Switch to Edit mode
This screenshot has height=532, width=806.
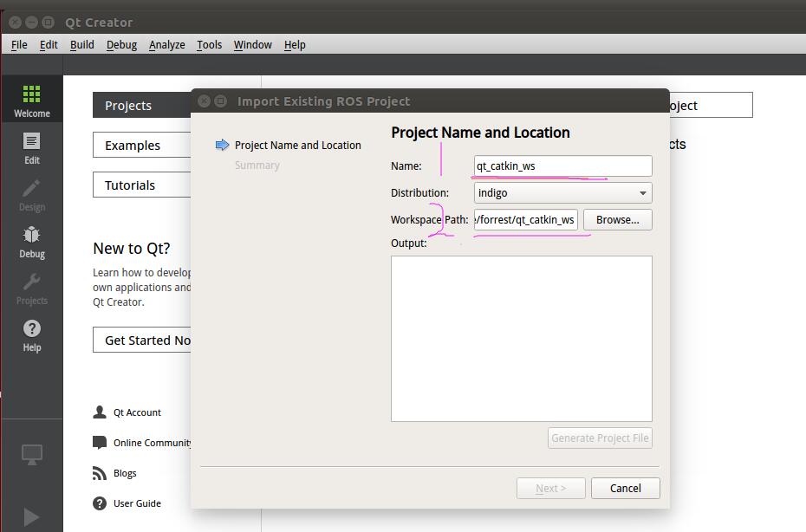[31, 148]
